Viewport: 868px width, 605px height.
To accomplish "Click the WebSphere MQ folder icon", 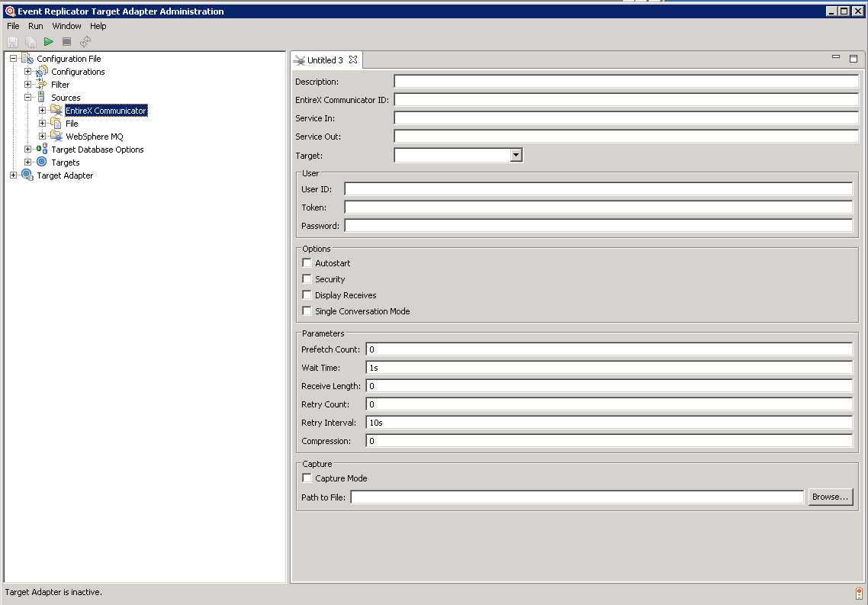I will tap(56, 137).
